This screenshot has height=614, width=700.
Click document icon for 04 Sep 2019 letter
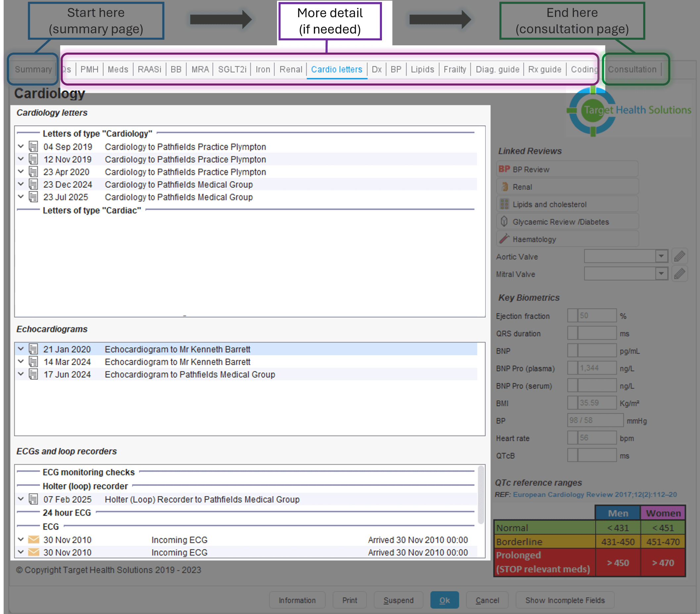point(33,147)
